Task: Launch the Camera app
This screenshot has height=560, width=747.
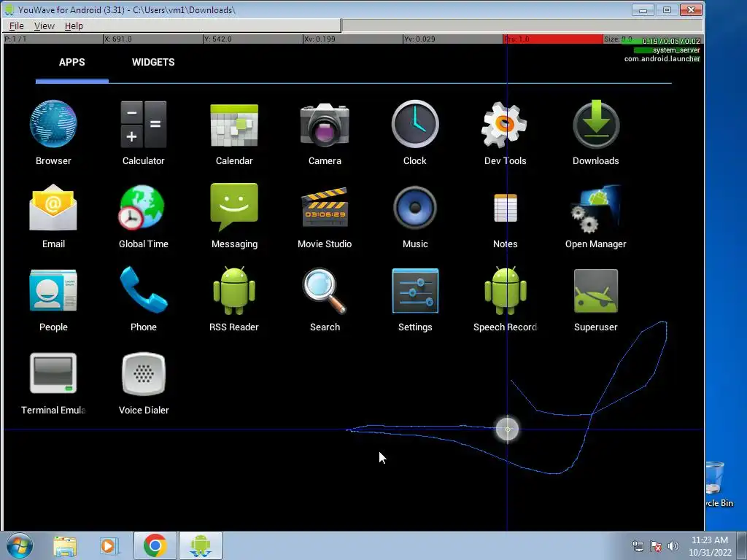Action: (325, 133)
